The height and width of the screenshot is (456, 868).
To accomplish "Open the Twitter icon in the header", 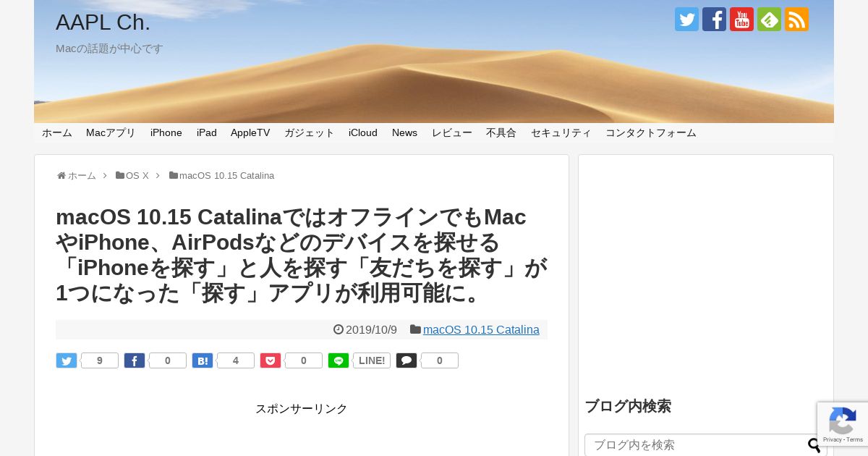I will (x=686, y=20).
